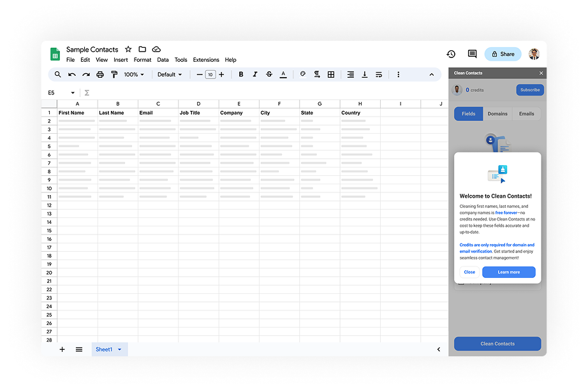Image resolution: width=588 pixels, height=392 pixels.
Task: Click the undo arrow in toolbar
Action: coord(72,75)
